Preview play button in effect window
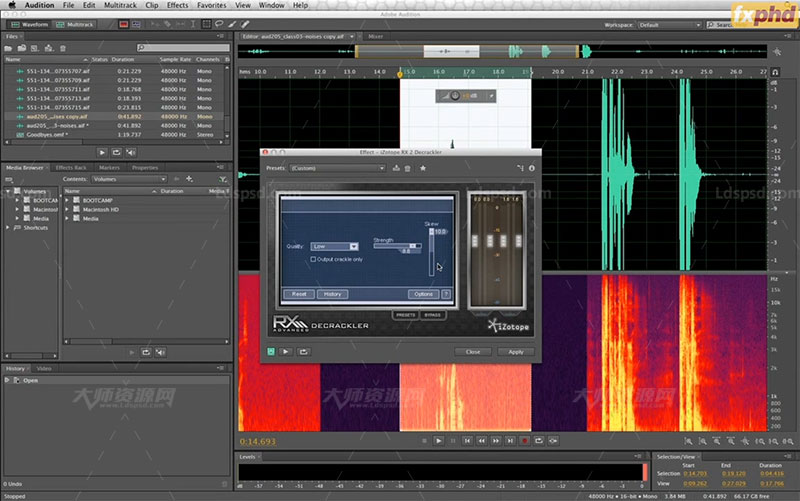Viewport: 800px width, 501px height. (x=286, y=352)
